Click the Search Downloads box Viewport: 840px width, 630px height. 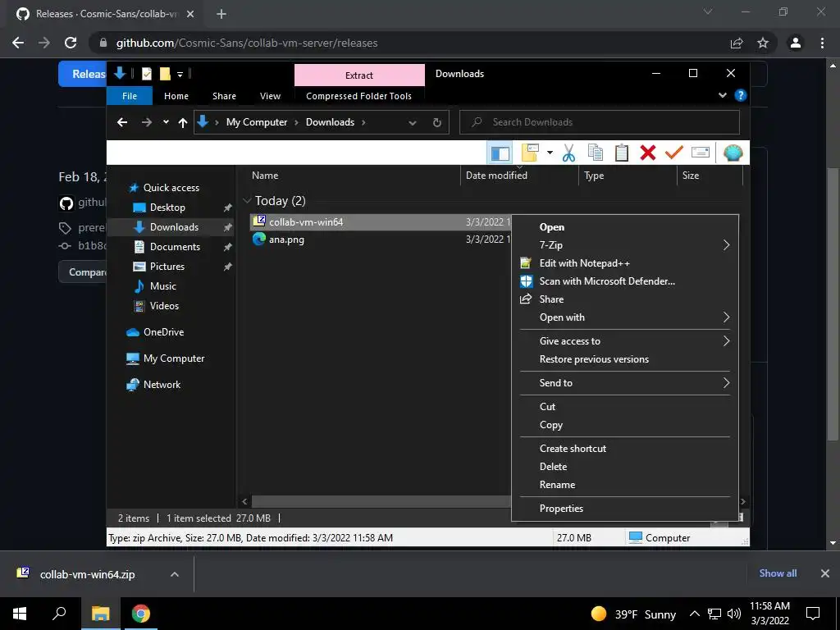click(600, 122)
